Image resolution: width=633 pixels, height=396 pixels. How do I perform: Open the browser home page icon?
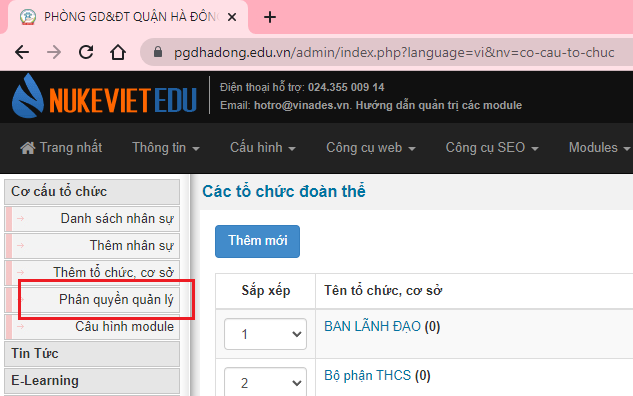click(118, 52)
